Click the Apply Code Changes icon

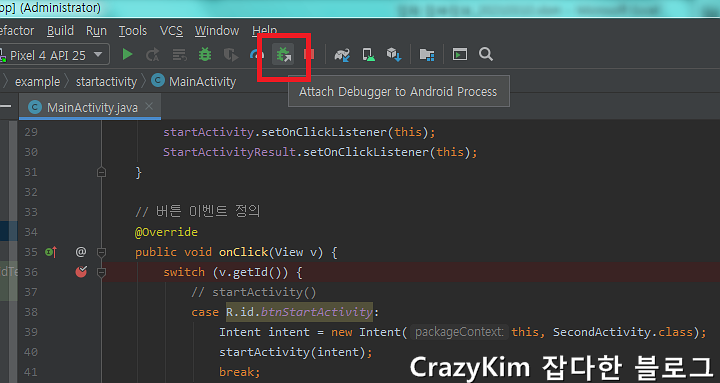pyautogui.click(x=180, y=55)
